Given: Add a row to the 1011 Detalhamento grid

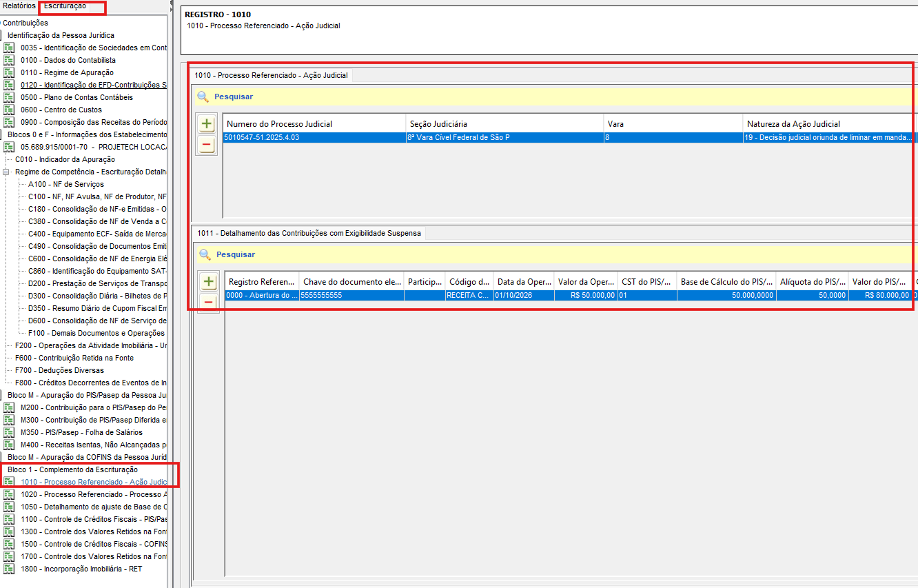Looking at the screenshot, I should (209, 281).
